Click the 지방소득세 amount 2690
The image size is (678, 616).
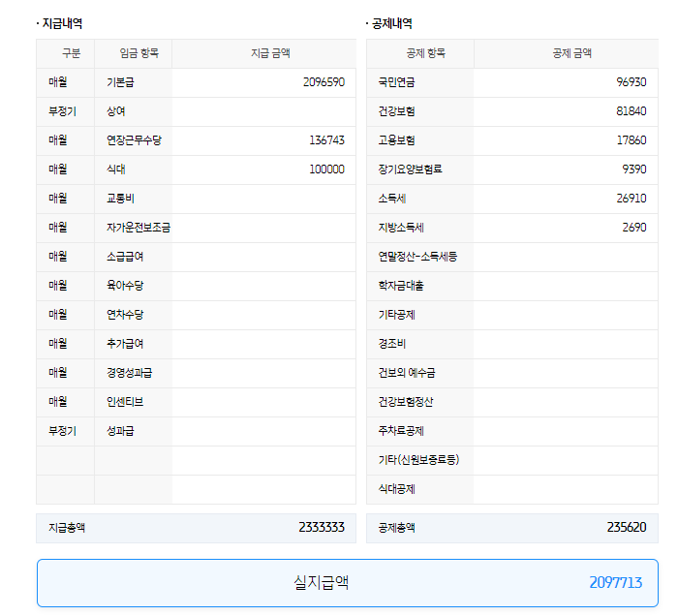[x=634, y=228]
